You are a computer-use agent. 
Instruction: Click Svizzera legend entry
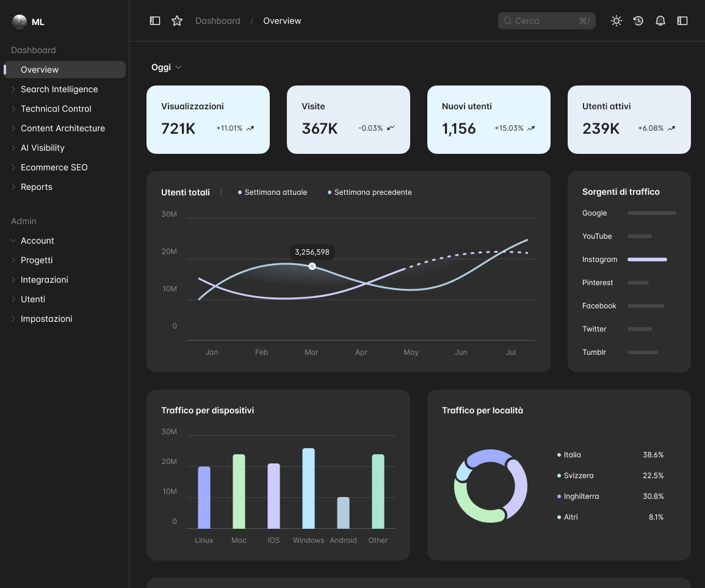(576, 476)
